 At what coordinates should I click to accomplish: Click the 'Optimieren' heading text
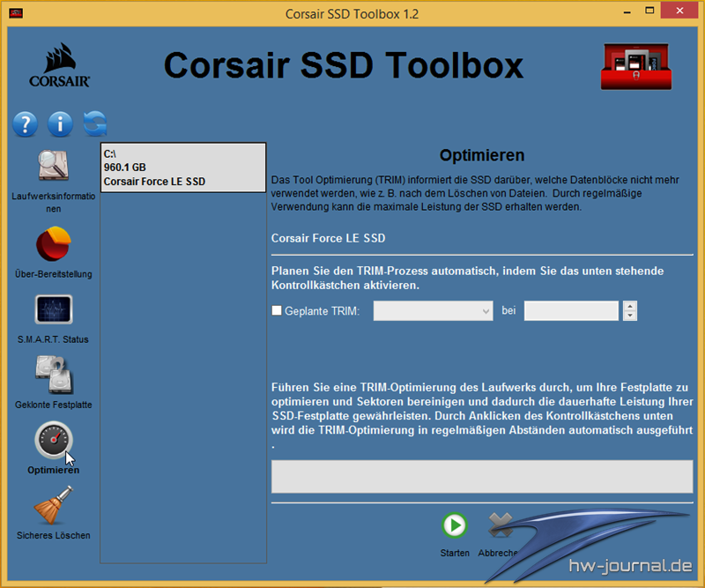pyautogui.click(x=482, y=155)
